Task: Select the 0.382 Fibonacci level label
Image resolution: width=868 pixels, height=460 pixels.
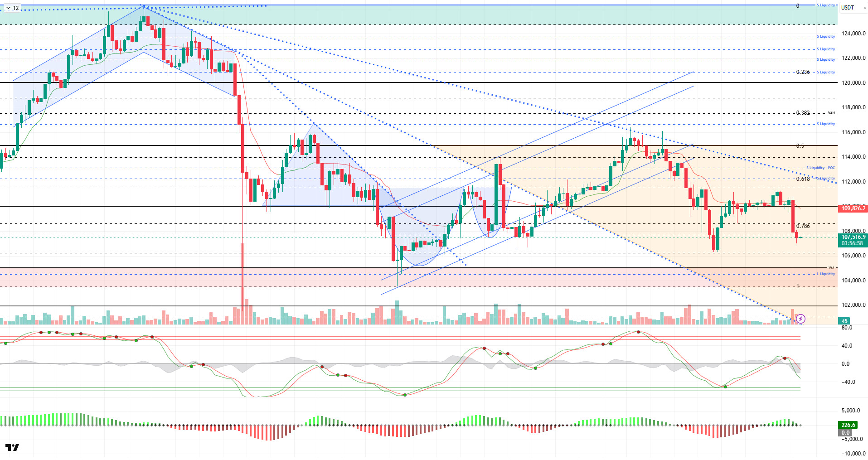Action: [803, 113]
